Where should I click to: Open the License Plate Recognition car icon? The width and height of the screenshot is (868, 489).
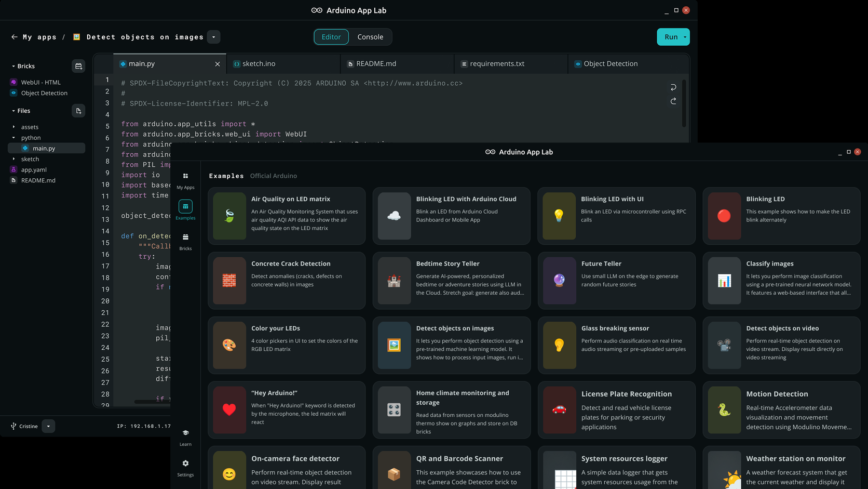(559, 409)
